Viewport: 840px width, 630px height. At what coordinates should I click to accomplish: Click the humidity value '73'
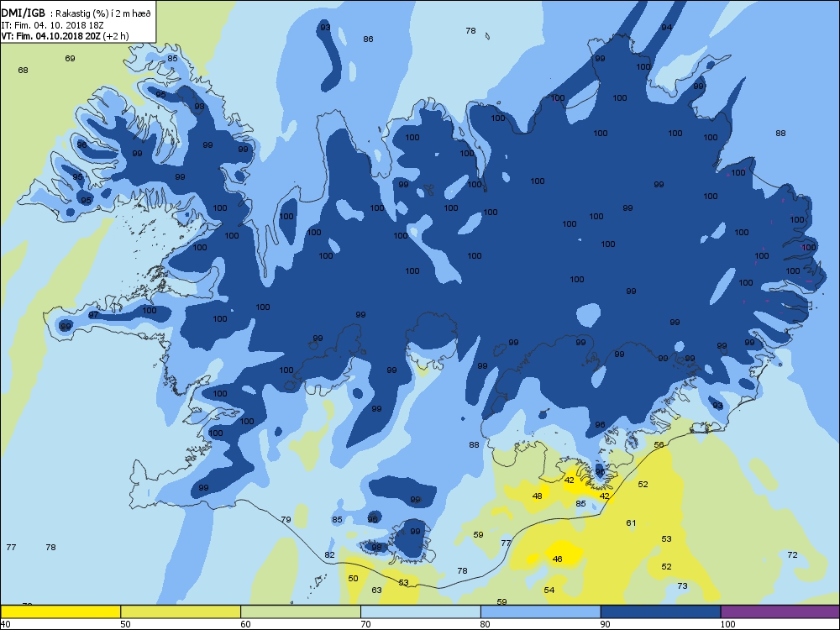pos(682,586)
